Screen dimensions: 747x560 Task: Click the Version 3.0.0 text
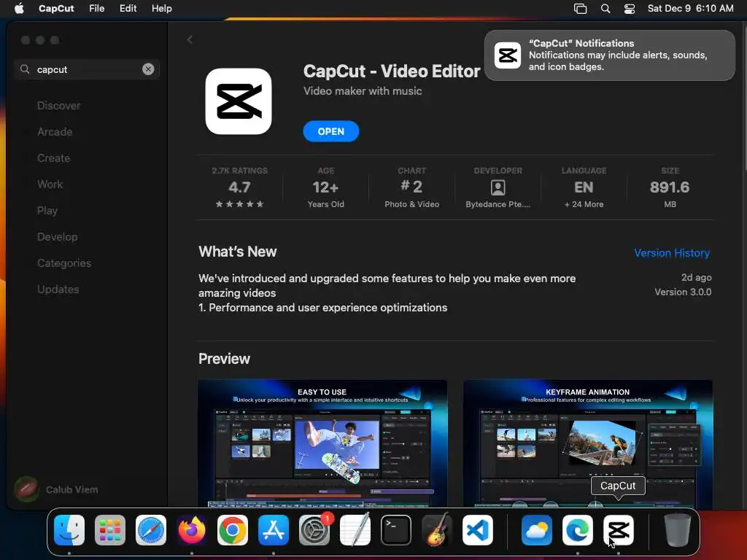point(683,292)
